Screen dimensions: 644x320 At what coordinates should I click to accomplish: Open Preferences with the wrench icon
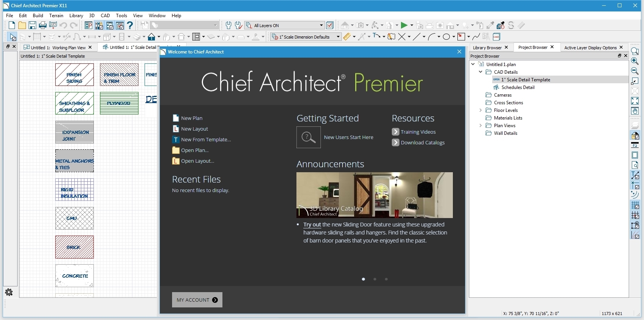click(x=229, y=26)
